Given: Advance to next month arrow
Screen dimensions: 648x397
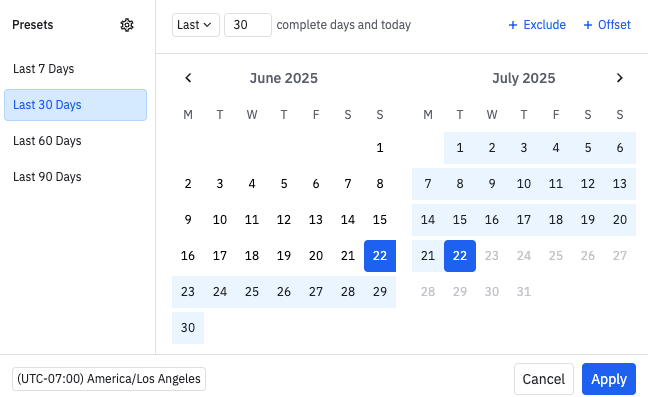Looking at the screenshot, I should [619, 78].
